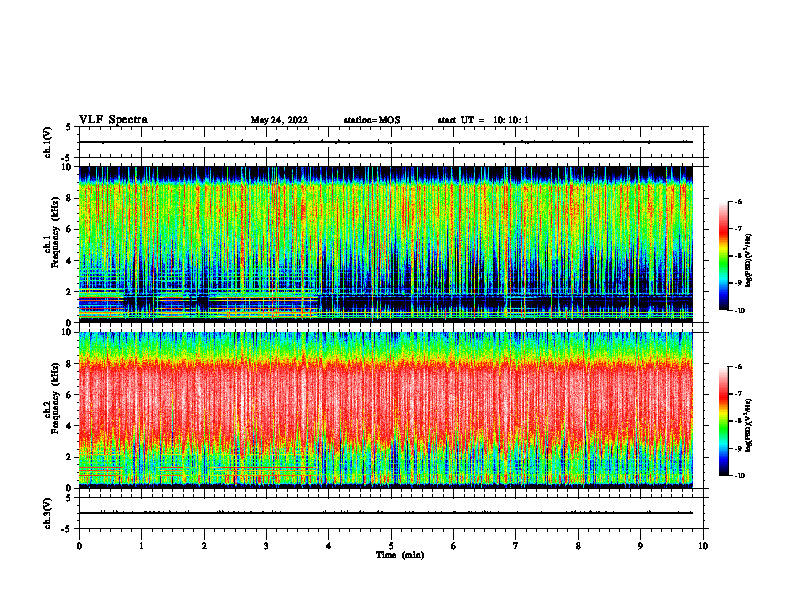Click the ch.1 frequency tick label "8"
Viewport: 792px width, 612px height.
click(x=70, y=198)
